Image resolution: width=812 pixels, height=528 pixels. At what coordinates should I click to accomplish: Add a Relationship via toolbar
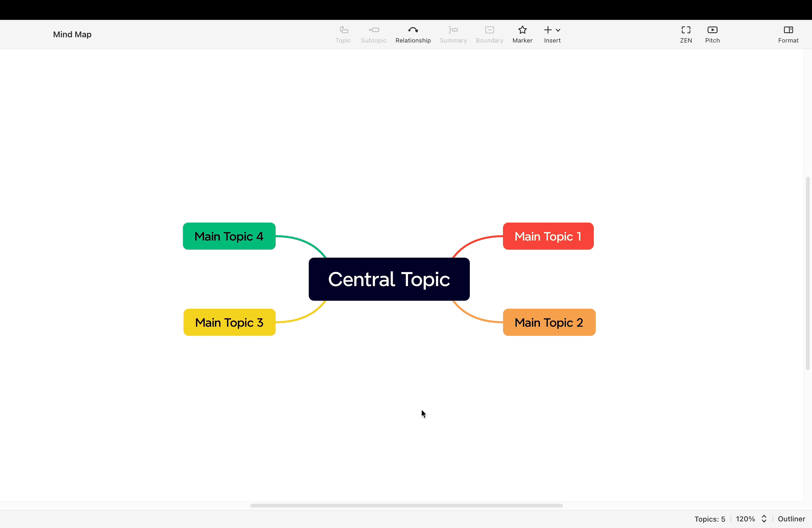click(413, 35)
